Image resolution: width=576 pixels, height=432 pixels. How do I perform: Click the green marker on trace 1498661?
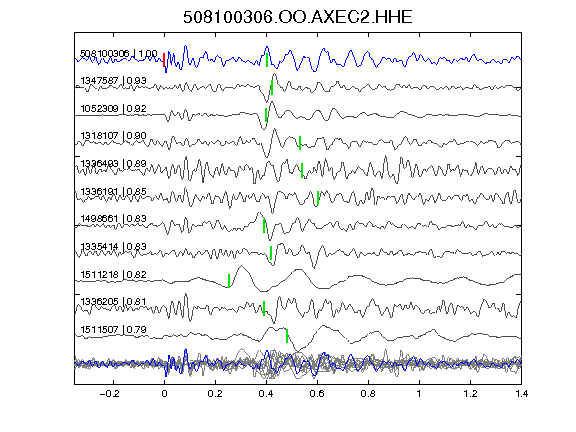(x=264, y=226)
